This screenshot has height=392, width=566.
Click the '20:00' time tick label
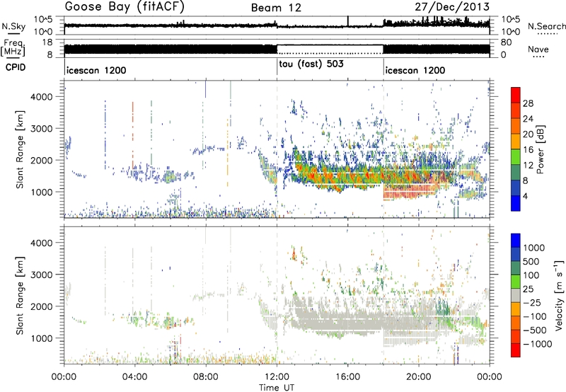click(x=419, y=377)
